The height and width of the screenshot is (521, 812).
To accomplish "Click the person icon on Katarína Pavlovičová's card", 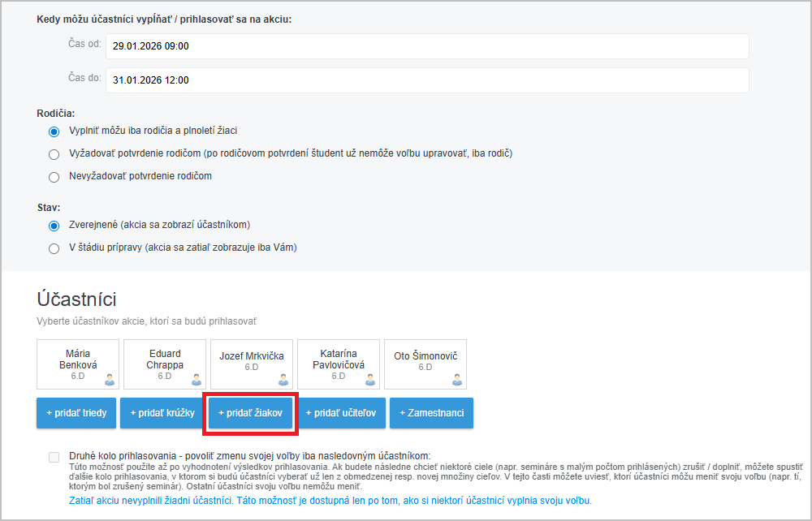I will 369,379.
